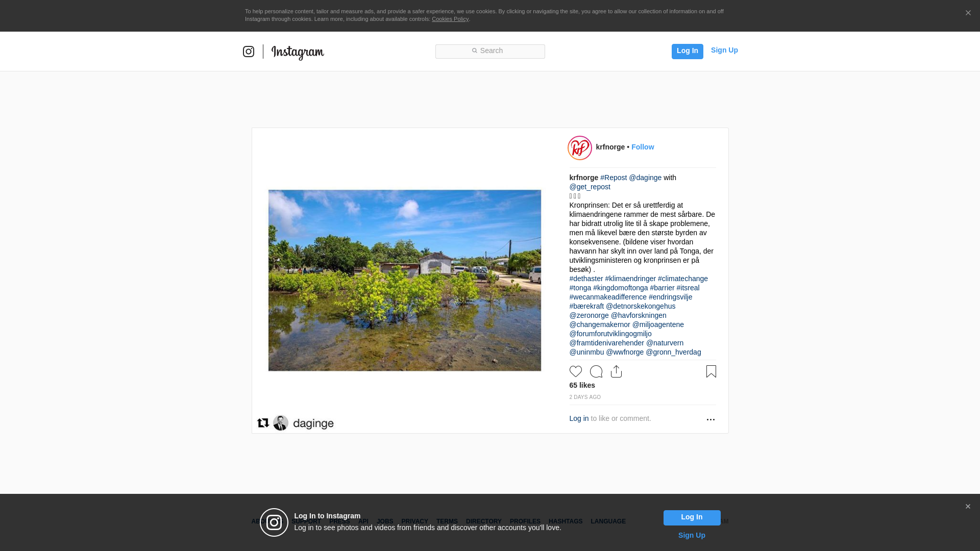Image resolution: width=980 pixels, height=551 pixels.
Task: Click the heart like icon
Action: (x=575, y=371)
